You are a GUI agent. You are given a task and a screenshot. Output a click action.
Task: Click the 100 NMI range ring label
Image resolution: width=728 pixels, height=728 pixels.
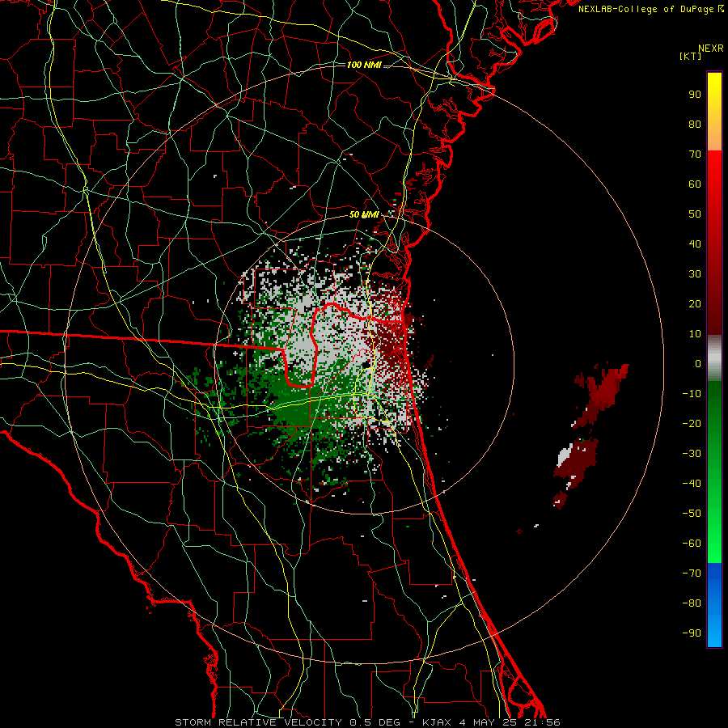(364, 65)
